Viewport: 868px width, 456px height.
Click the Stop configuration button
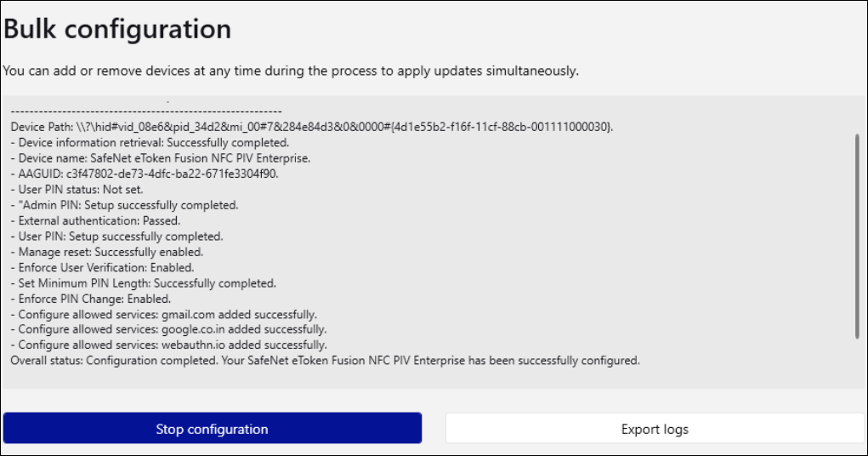[x=212, y=429]
